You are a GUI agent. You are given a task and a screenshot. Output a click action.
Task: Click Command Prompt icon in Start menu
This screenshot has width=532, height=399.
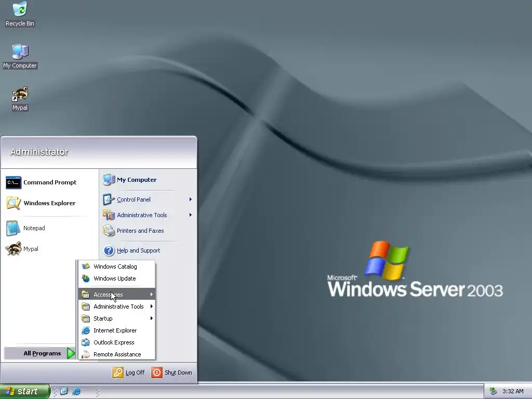13,182
